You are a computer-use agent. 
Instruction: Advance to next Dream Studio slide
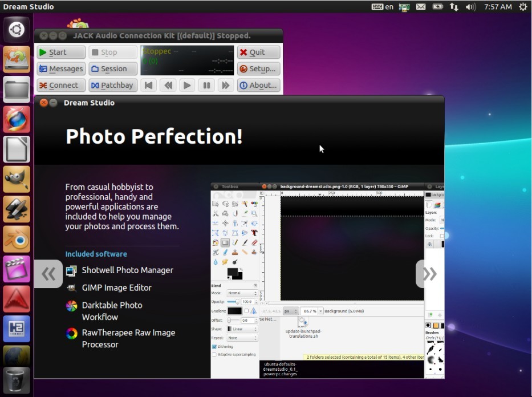(429, 274)
